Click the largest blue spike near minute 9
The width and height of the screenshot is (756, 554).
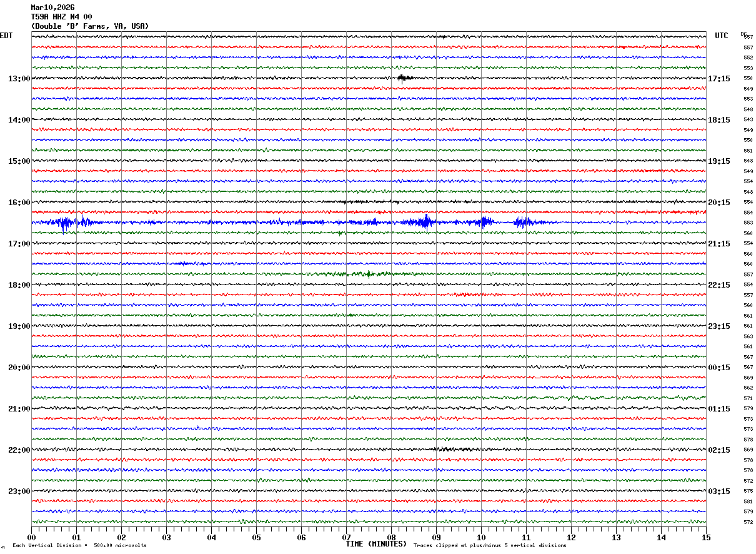coord(427,222)
